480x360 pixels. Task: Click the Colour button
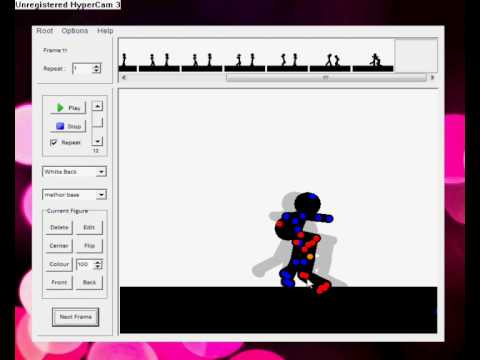tap(59, 264)
